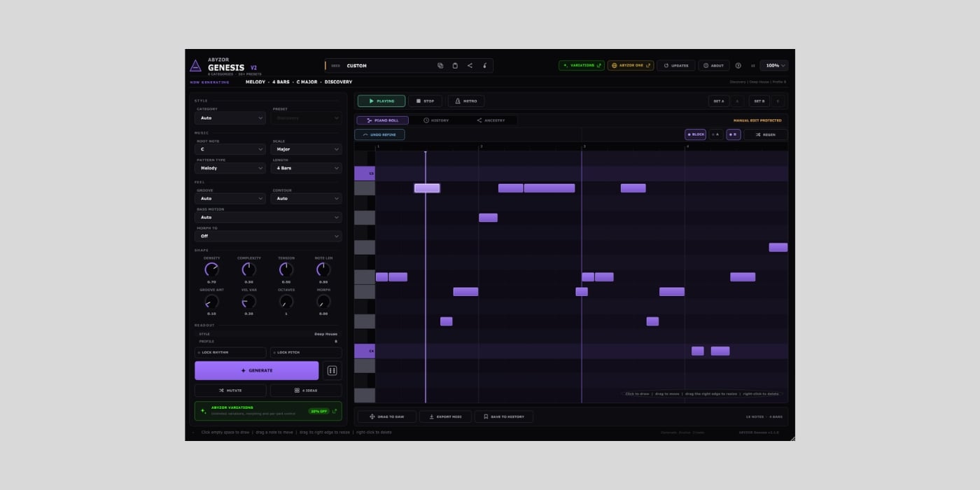Click the Abyzor triangle logo
980x490 pixels.
195,66
